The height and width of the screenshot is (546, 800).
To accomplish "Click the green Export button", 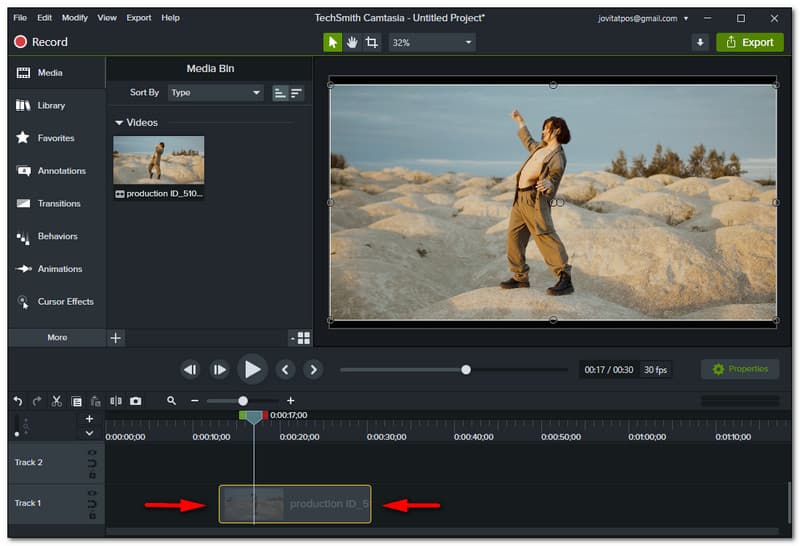I will (750, 42).
